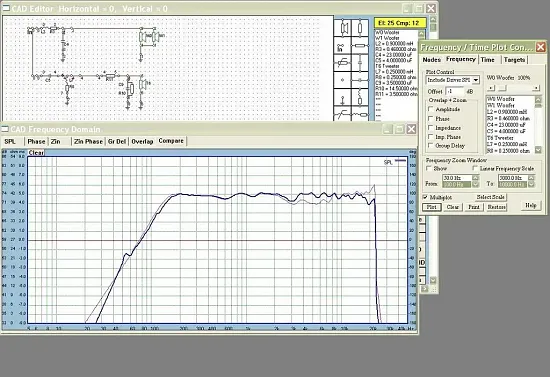This screenshot has height=377, width=550.
Task: Select the vertical capacitor component in the palette
Action: [x=360, y=63]
